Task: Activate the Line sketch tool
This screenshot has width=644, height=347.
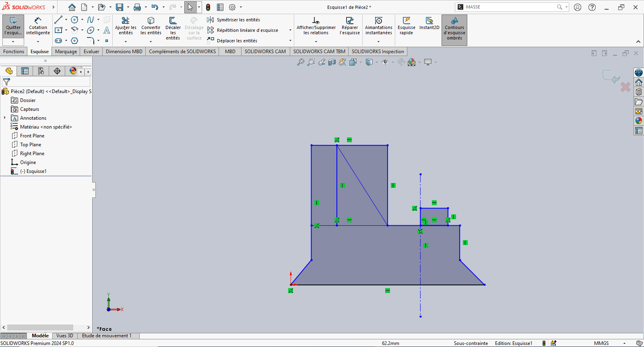Action: [58, 20]
